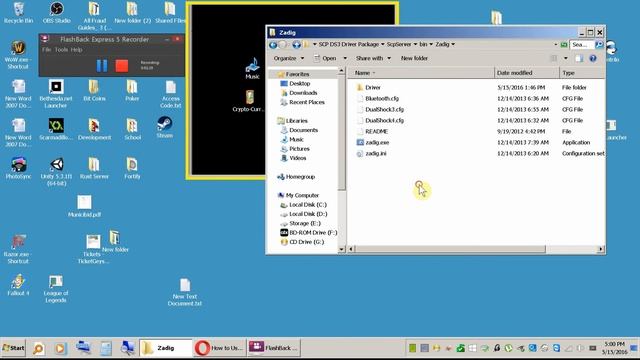
Task: Click the Start button
Action: [x=13, y=348]
